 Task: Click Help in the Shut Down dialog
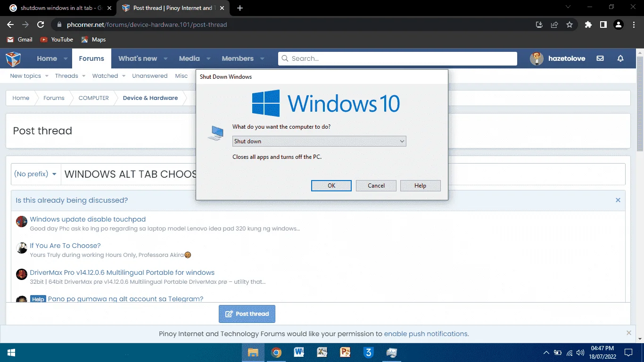(x=421, y=186)
